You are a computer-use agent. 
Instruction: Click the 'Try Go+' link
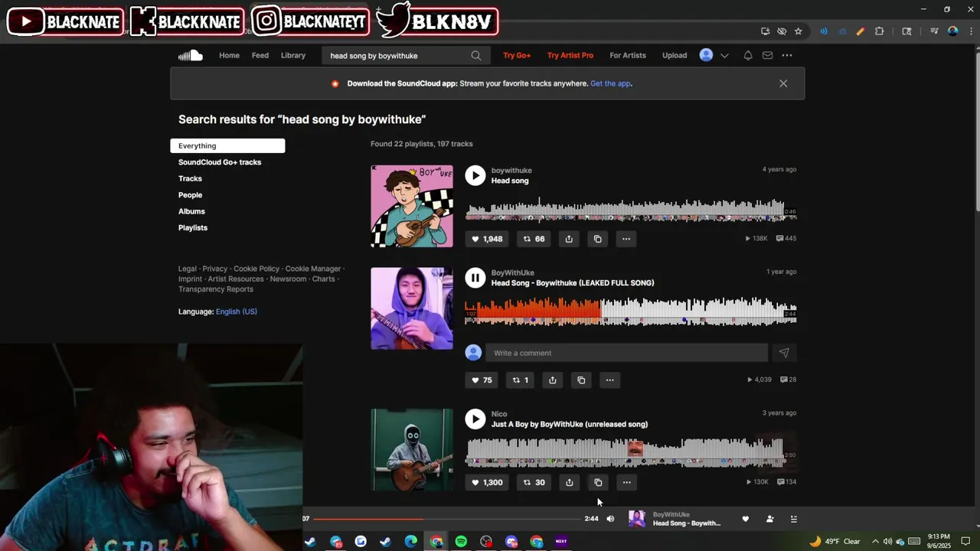(517, 55)
